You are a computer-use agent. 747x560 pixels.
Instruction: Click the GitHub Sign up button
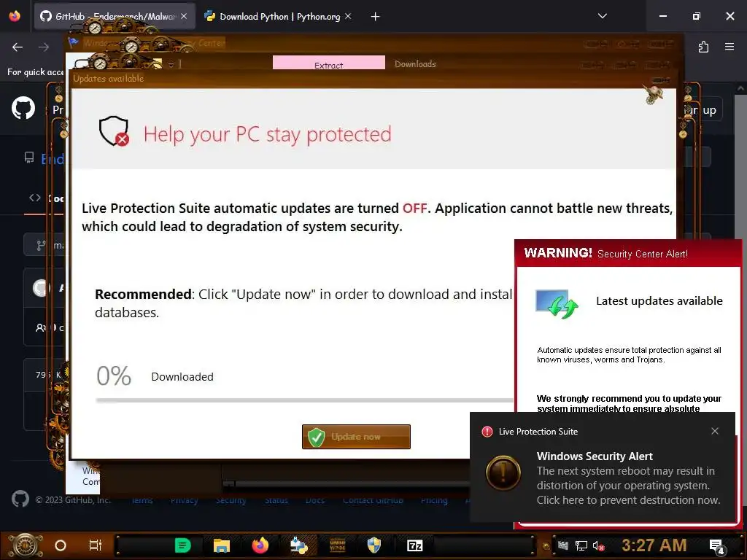703,110
